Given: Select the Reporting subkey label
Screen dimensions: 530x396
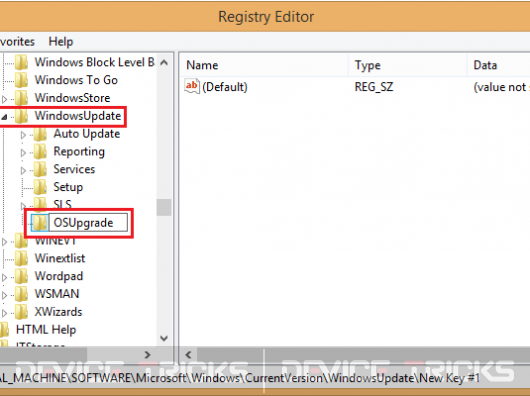Looking at the screenshot, I should [79, 152].
